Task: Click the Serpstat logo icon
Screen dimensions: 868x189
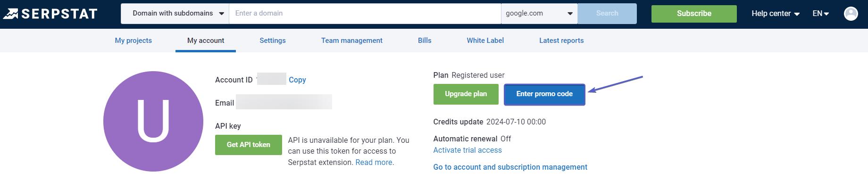Action: [10, 14]
